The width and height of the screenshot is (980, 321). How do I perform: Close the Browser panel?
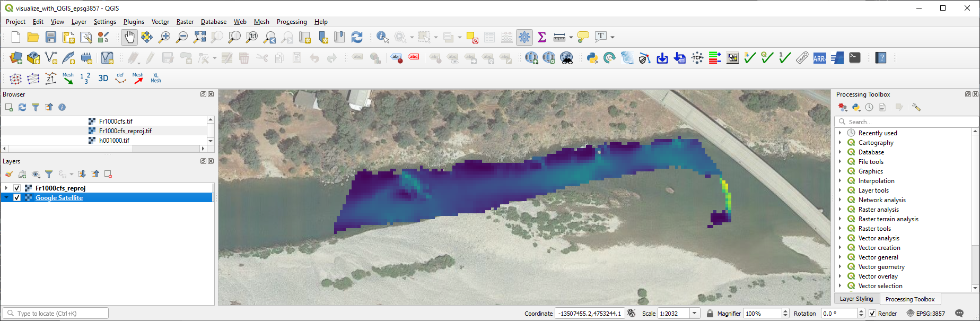pyautogui.click(x=211, y=94)
